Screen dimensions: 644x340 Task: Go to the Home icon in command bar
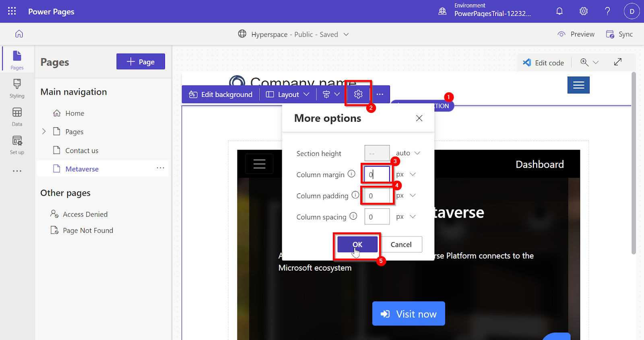click(x=19, y=34)
